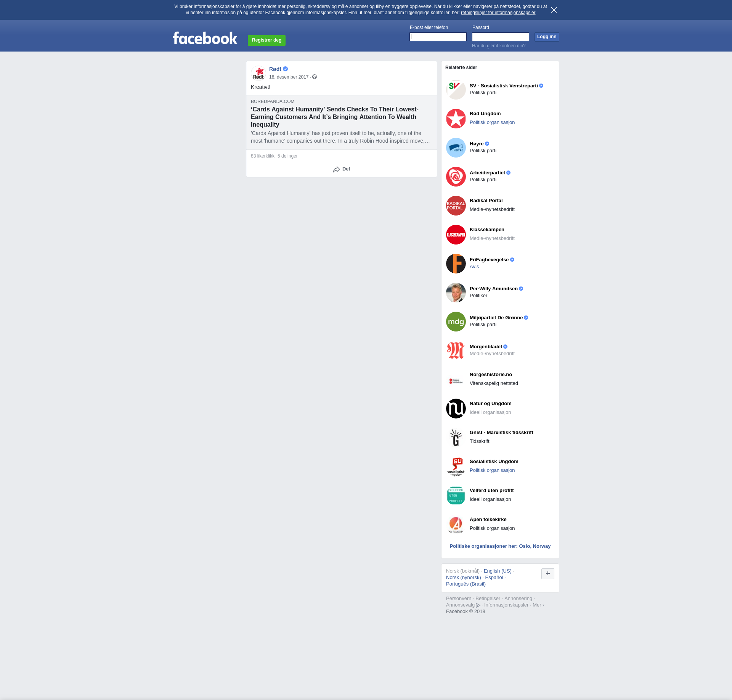
Task: Open Velferd uten profitt page name
Action: [x=492, y=491]
